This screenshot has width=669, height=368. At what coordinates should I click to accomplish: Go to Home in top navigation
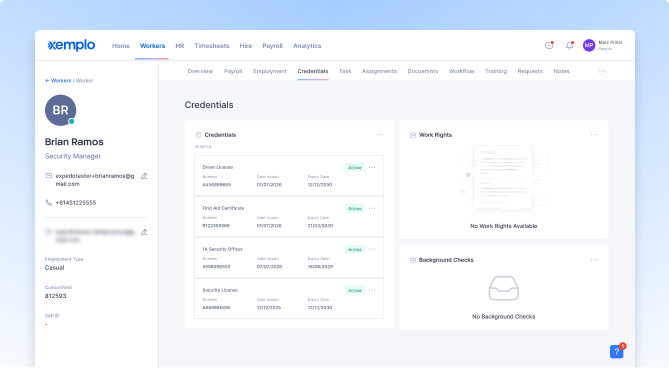[121, 46]
